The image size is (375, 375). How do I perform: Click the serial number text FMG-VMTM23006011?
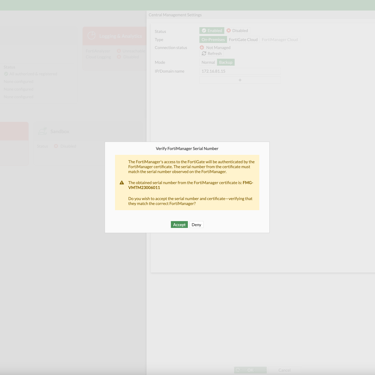[191, 185]
